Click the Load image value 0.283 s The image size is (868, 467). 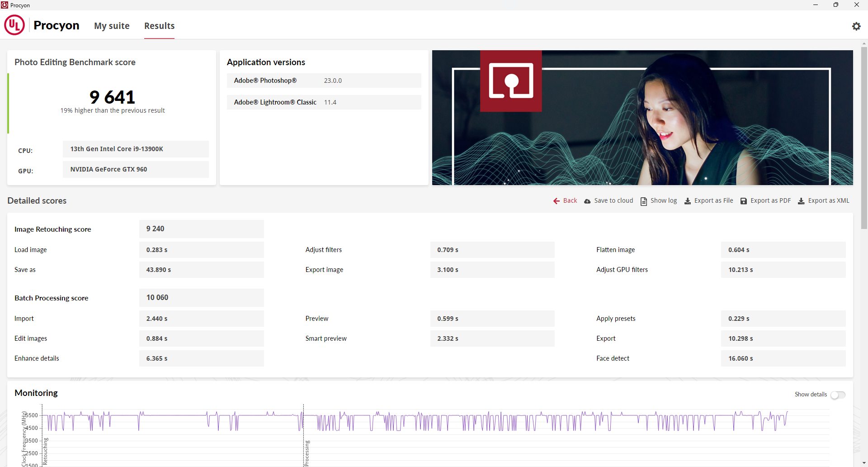(x=201, y=250)
